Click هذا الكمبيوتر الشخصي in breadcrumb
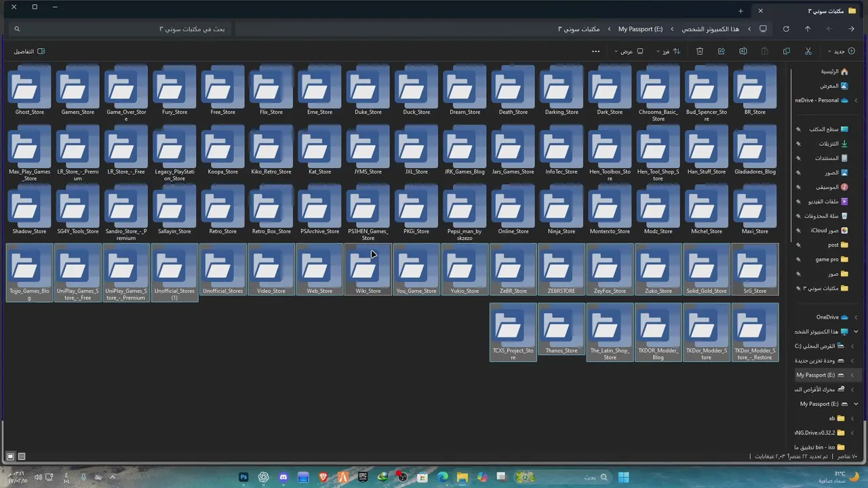This screenshot has height=488, width=868. (710, 29)
